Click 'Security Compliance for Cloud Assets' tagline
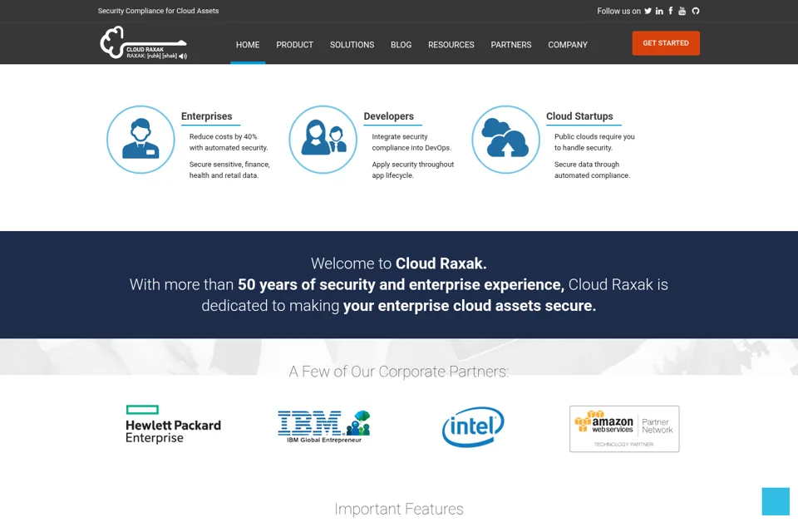This screenshot has height=532, width=798. click(158, 11)
